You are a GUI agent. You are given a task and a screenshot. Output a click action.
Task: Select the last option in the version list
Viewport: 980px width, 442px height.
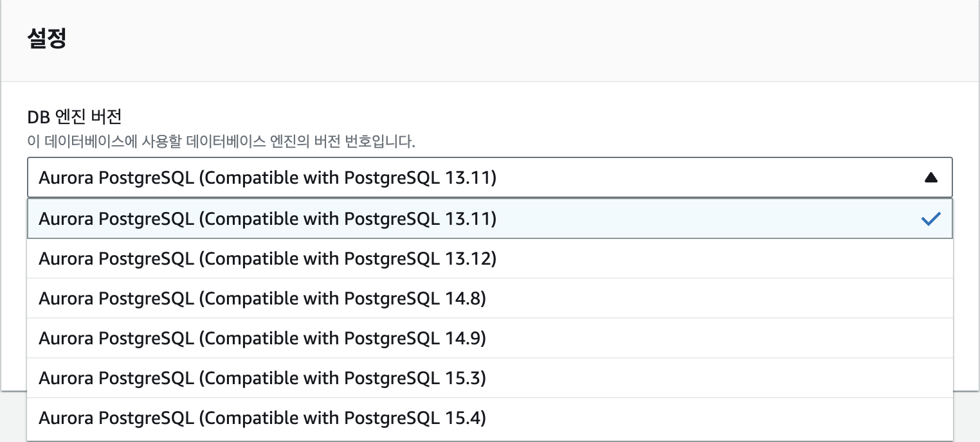point(262,418)
